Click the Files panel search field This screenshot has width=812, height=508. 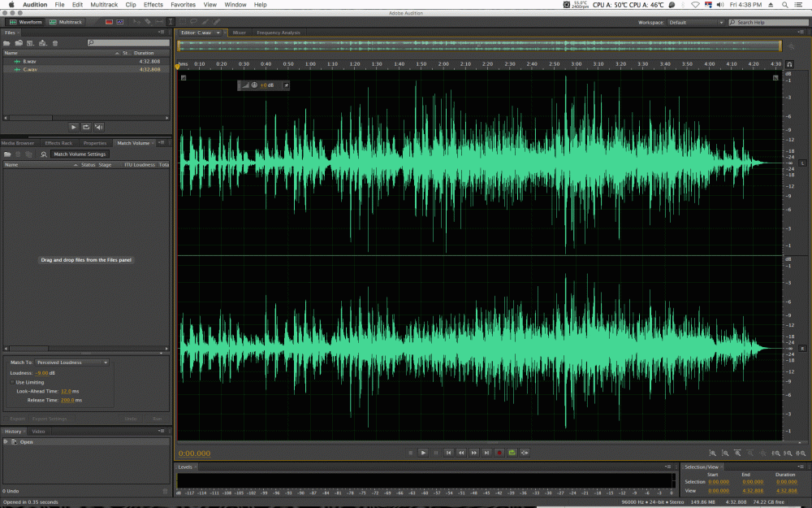(128, 43)
